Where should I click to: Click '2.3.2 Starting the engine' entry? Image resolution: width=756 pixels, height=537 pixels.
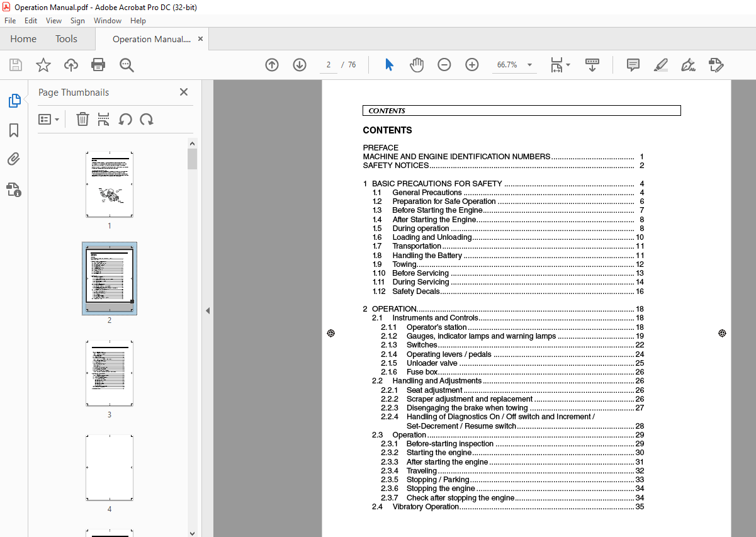(x=512, y=453)
